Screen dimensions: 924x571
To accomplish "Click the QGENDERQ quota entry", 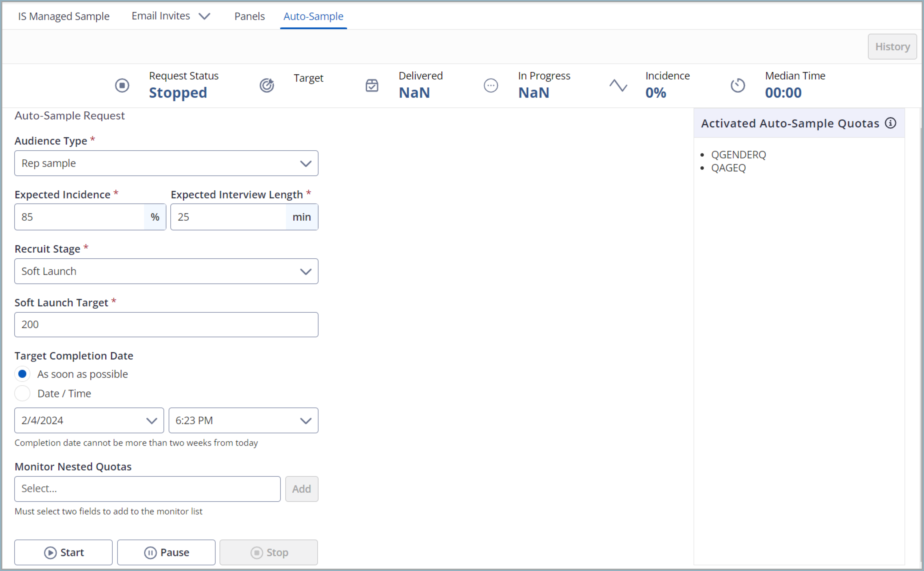I will pyautogui.click(x=738, y=155).
